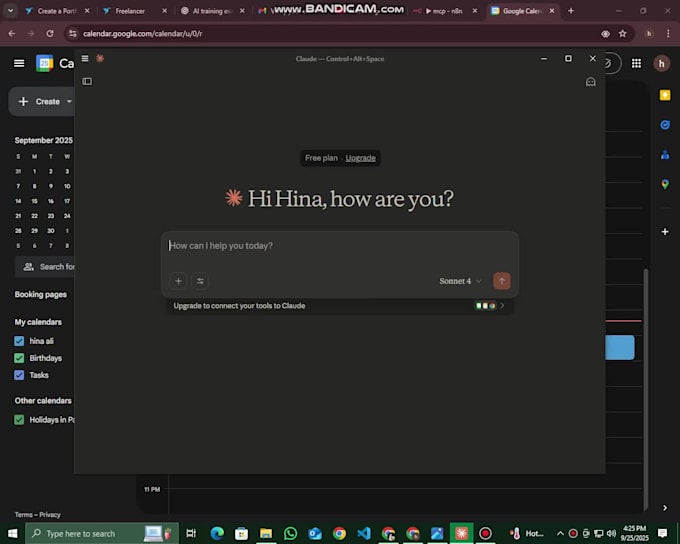Open Chrome three-dot menu
The width and height of the screenshot is (680, 544).
668,33
